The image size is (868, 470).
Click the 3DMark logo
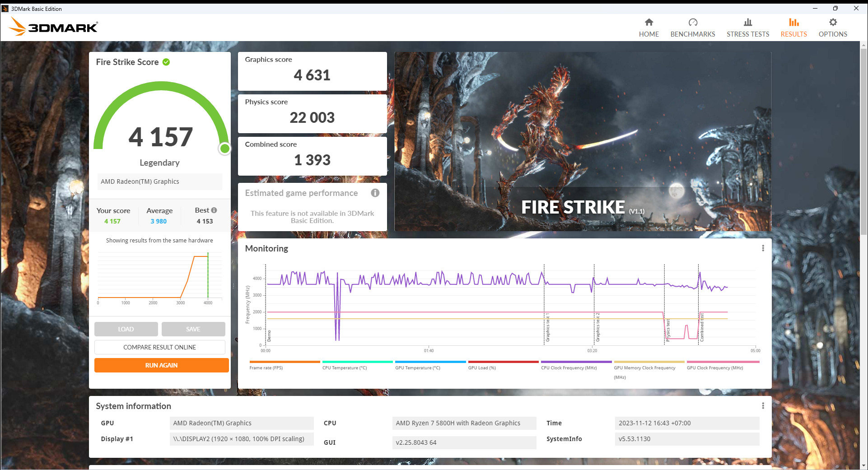tap(53, 27)
